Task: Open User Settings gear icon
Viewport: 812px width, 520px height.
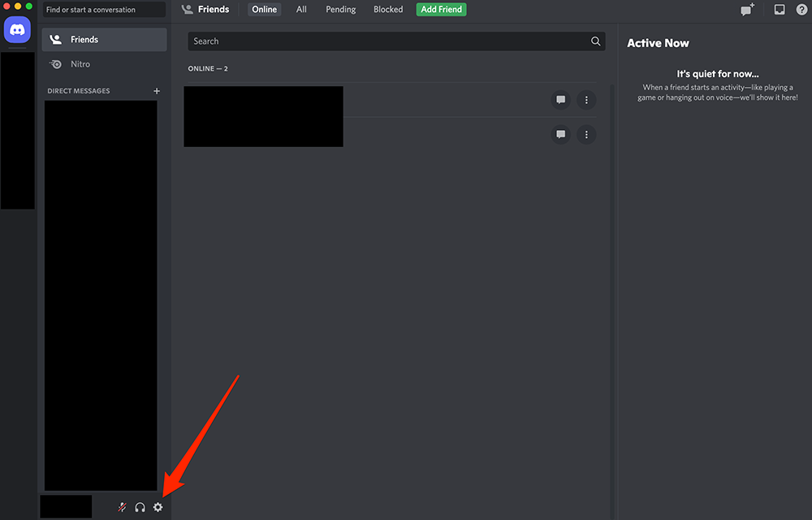Action: 158,507
